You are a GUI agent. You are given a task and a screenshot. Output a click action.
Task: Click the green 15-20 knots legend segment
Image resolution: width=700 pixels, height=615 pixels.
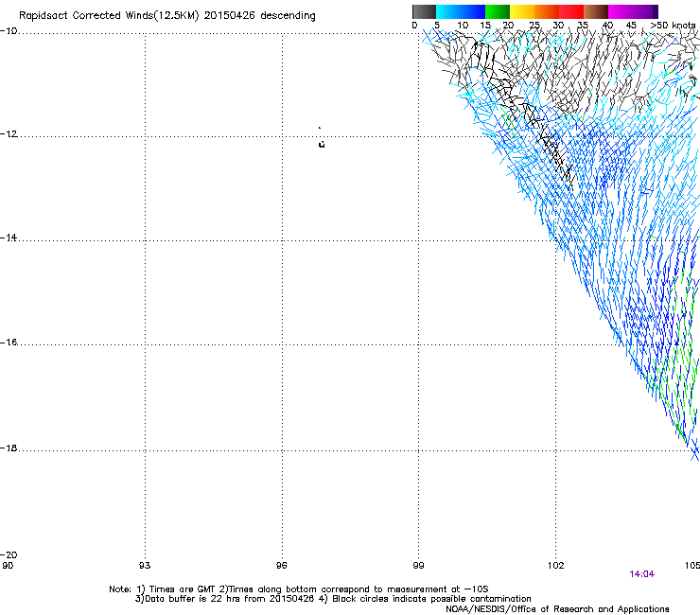click(498, 11)
